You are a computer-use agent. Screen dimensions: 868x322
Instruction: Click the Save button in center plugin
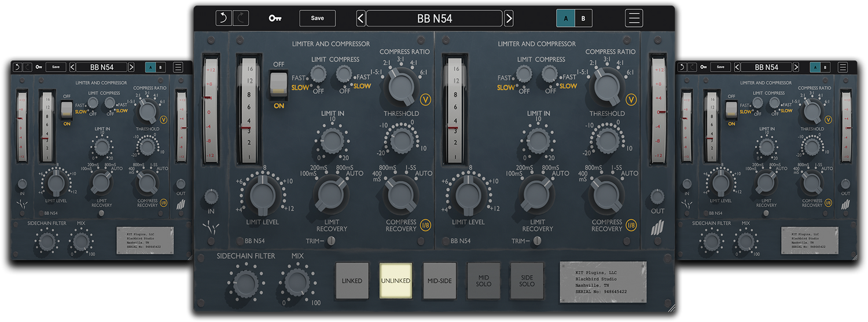[317, 18]
